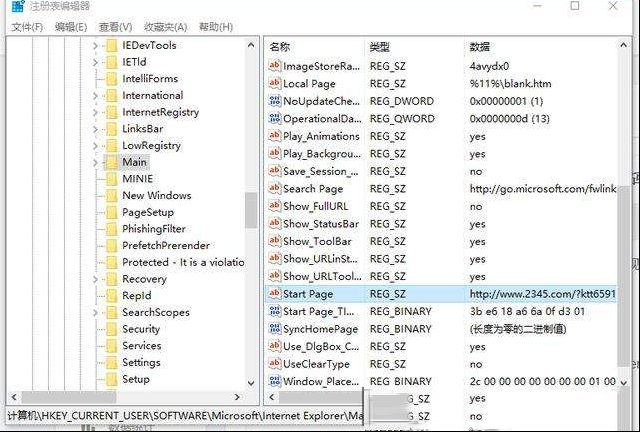Select the PhishingFilter folder icon
The height and width of the screenshot is (432, 640).
click(x=111, y=229)
